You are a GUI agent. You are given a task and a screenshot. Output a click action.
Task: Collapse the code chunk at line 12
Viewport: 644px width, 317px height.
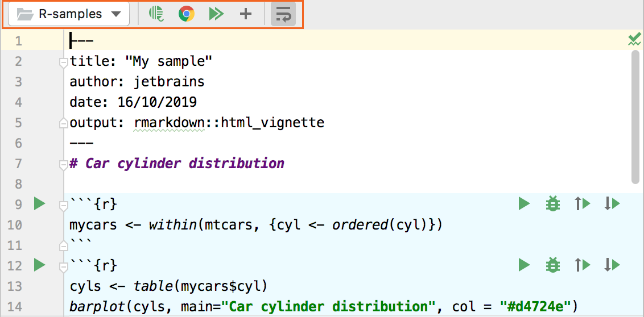coord(63,268)
